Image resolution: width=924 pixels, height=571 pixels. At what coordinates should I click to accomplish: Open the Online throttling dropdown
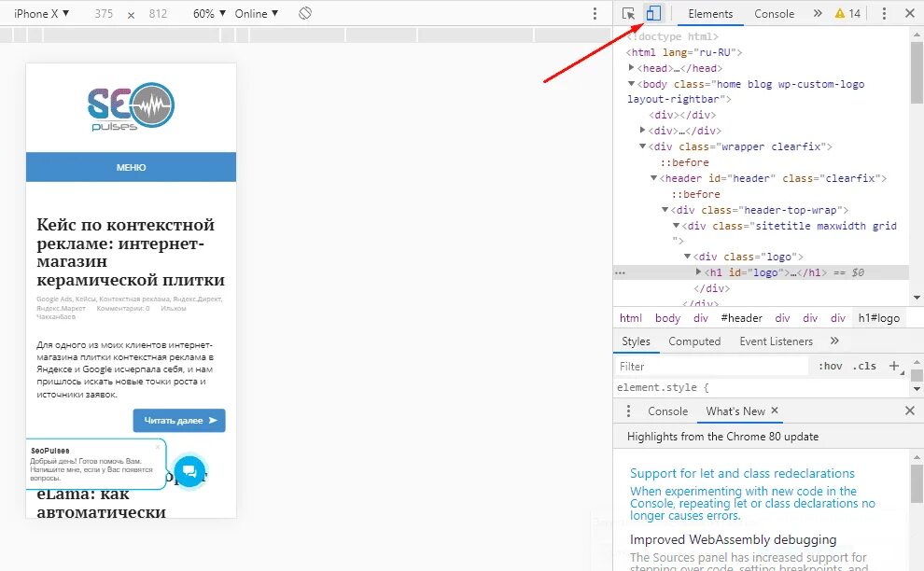[x=257, y=14]
